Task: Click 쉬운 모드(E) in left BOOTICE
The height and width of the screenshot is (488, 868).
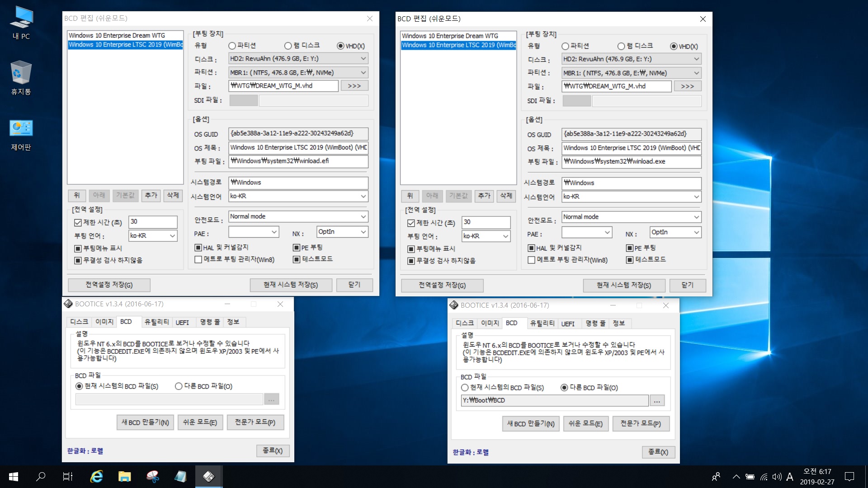Action: pos(200,422)
